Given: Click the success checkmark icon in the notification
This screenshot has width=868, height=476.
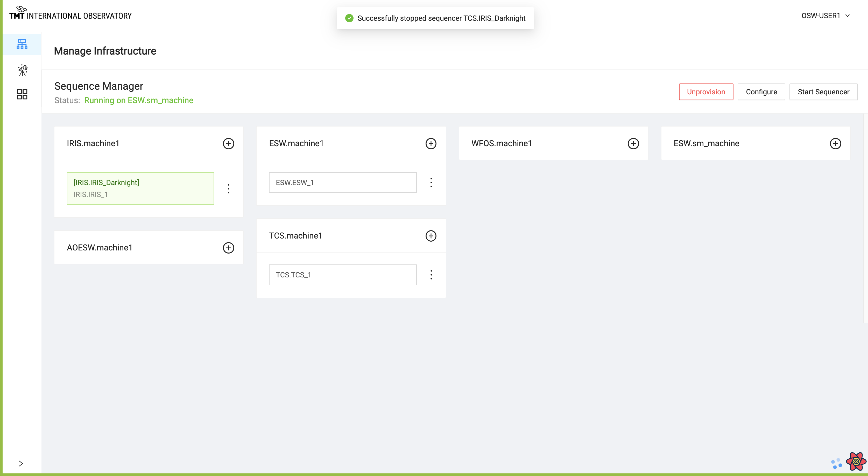Looking at the screenshot, I should click(x=349, y=18).
